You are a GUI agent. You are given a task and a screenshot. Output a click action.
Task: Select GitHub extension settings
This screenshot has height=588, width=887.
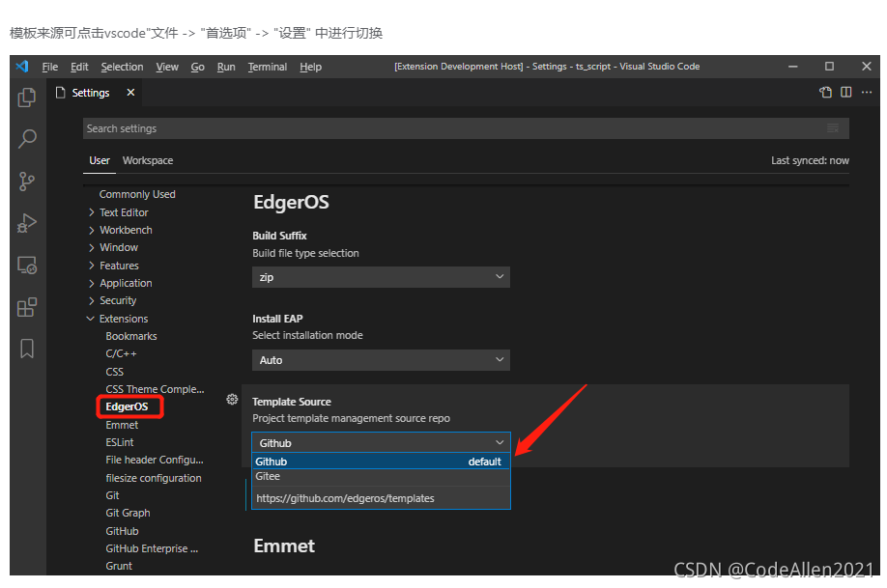coord(122,531)
